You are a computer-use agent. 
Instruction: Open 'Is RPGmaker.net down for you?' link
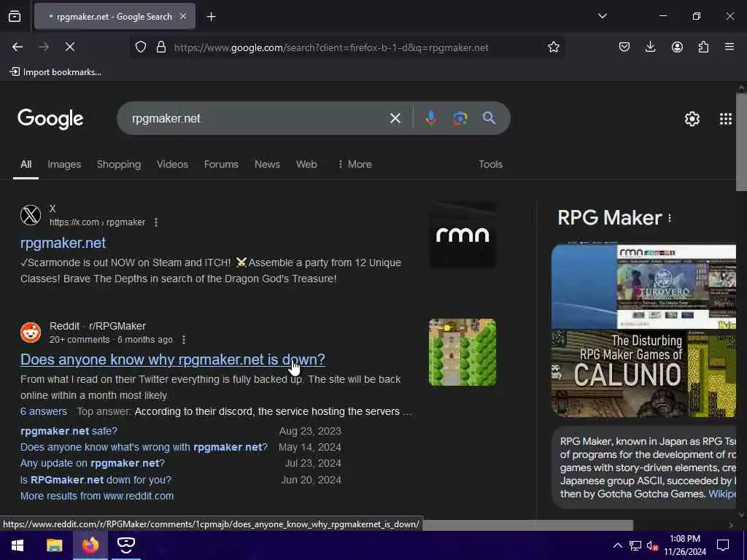point(96,480)
